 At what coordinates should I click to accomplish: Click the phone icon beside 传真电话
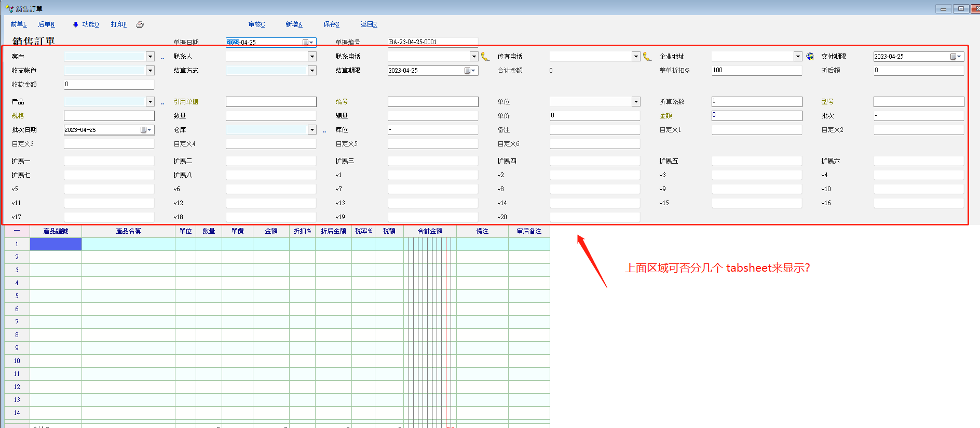pos(647,57)
